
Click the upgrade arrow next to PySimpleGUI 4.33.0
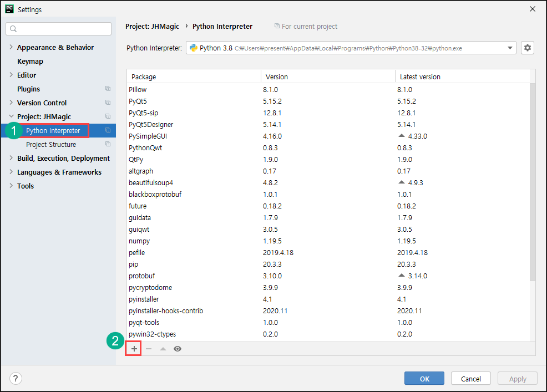[x=402, y=135]
